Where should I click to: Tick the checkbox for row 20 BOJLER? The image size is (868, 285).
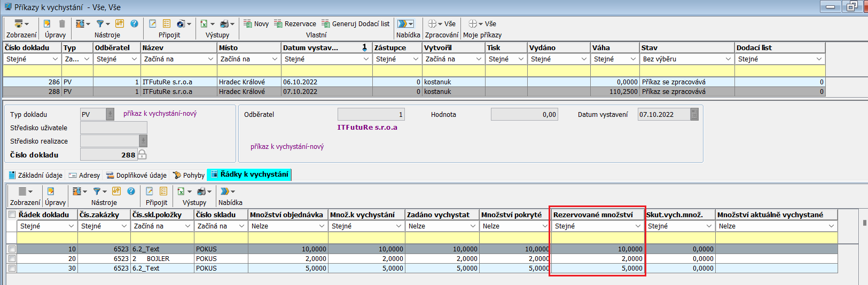(x=12, y=259)
